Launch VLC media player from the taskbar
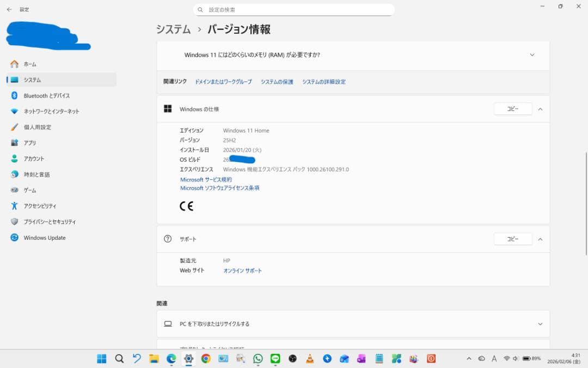Viewport: 588px width, 368px height. point(310,359)
